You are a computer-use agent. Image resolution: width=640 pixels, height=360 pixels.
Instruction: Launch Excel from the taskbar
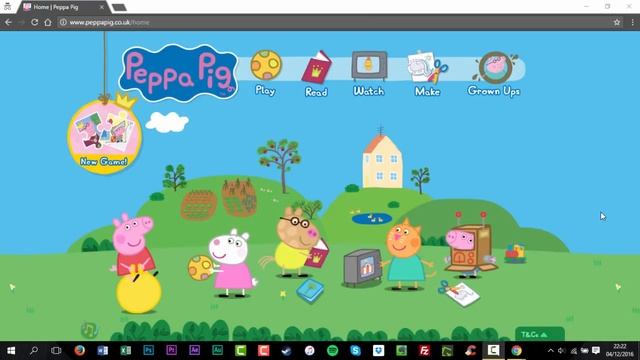tap(125, 351)
